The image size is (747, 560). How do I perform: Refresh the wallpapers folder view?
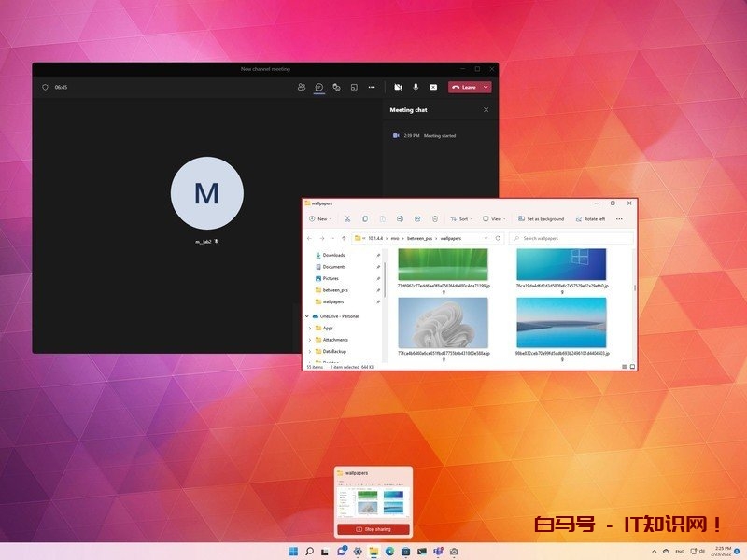(498, 238)
